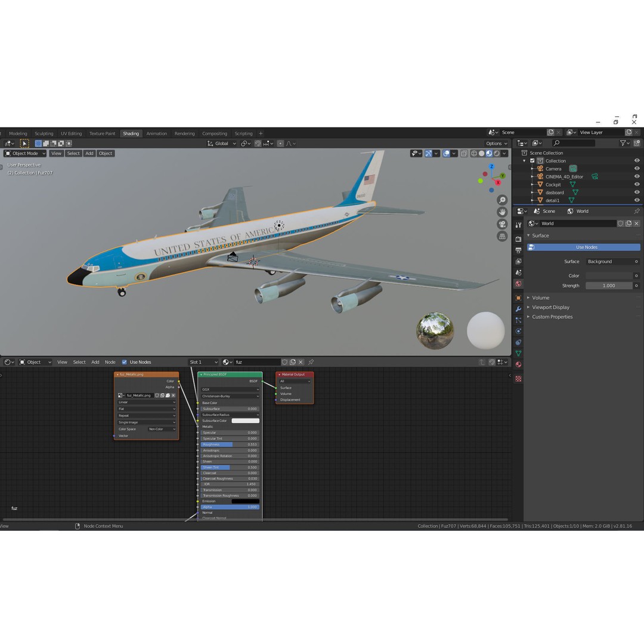Add a new workspace with plus button
Viewport: 644px width, 644px height.
tap(261, 134)
